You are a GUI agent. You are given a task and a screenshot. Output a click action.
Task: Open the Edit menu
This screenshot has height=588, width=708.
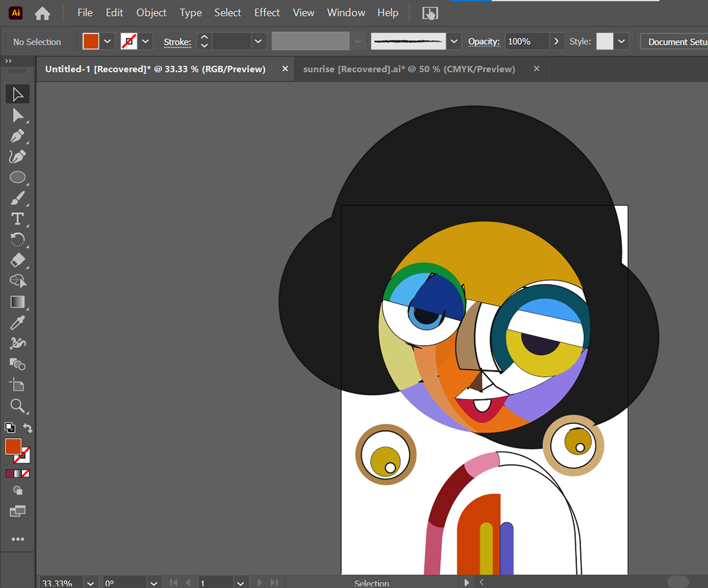point(114,12)
